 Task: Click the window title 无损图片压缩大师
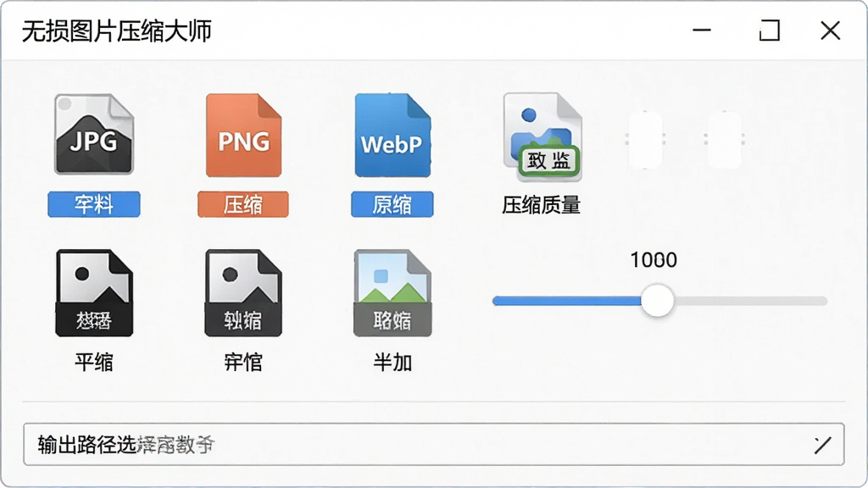tap(117, 31)
